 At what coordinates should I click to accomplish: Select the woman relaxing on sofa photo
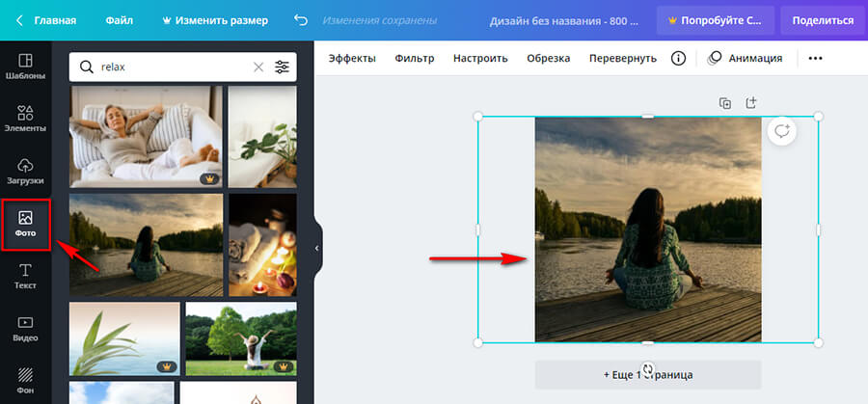pyautogui.click(x=146, y=136)
